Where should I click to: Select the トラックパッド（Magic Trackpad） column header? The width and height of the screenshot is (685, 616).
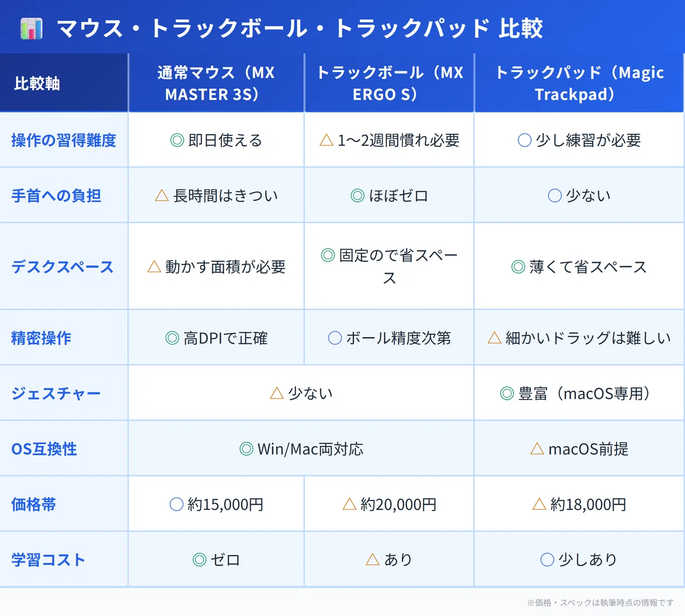(x=579, y=83)
